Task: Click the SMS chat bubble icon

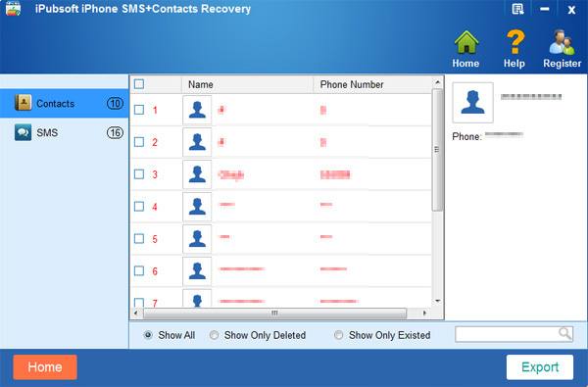Action: pos(23,132)
